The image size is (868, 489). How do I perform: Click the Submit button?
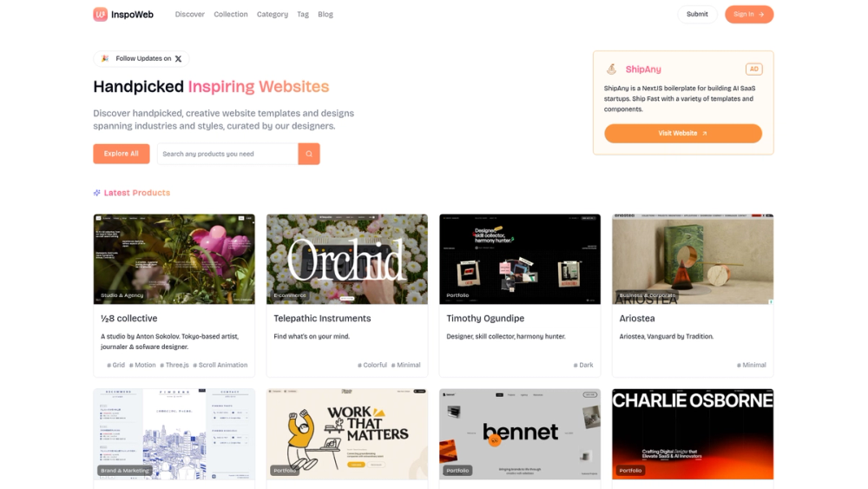pos(697,15)
